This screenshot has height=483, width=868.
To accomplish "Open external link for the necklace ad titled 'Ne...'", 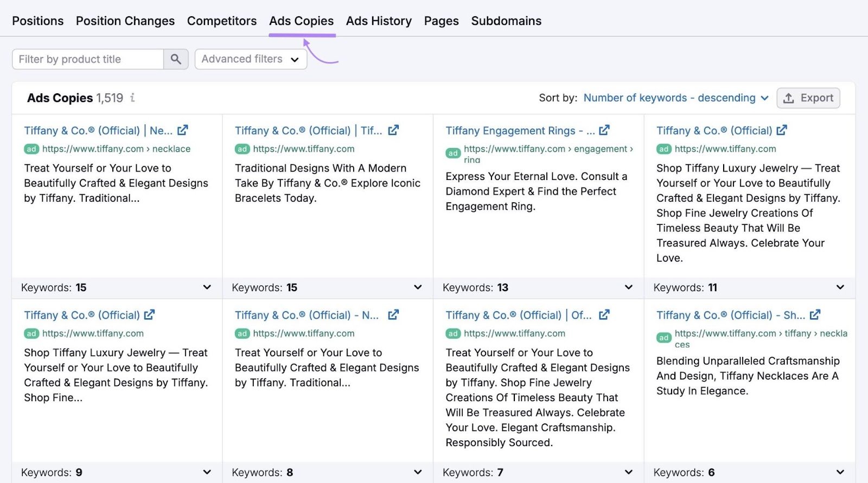I will [x=183, y=130].
